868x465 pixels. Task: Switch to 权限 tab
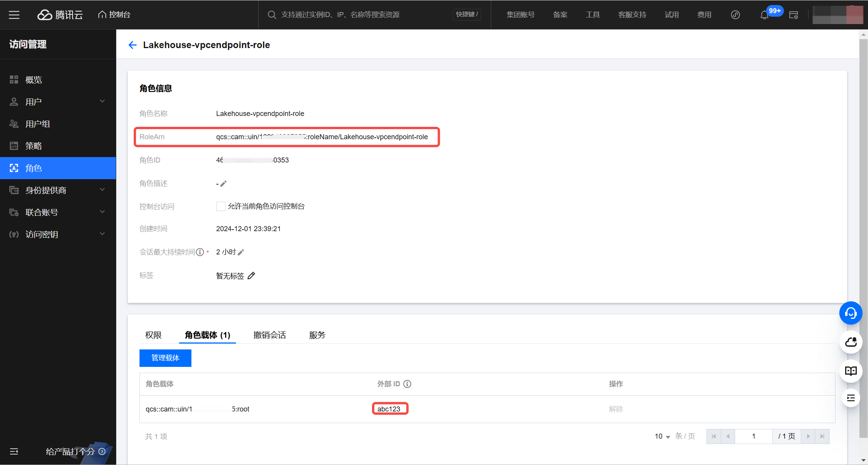point(153,335)
